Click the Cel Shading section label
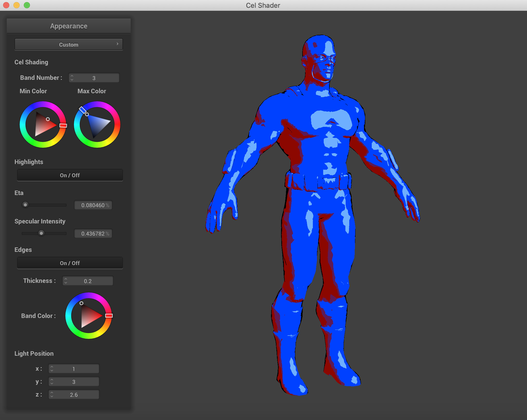 coord(31,62)
